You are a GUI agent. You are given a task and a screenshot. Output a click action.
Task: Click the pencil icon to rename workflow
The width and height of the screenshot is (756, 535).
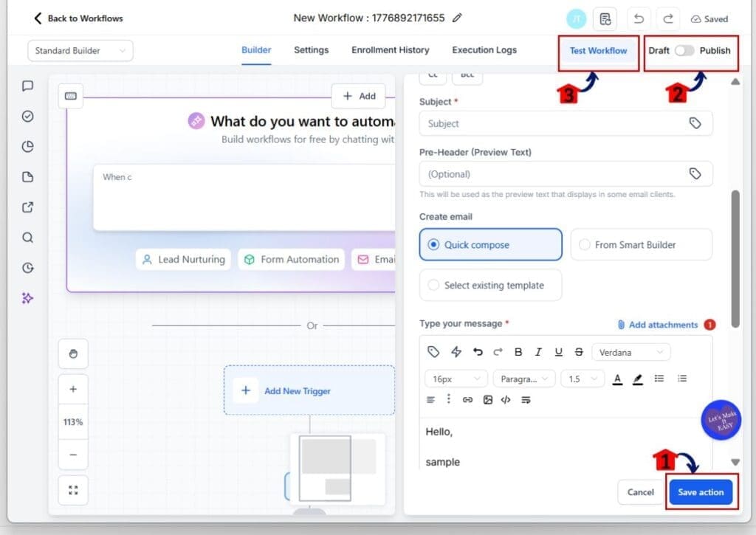(x=458, y=18)
